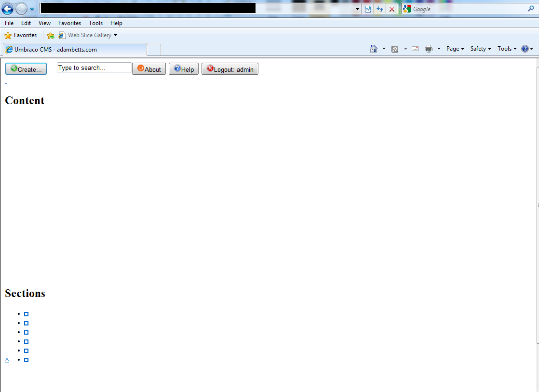
Task: Click the Logout: admin button
Action: (230, 69)
